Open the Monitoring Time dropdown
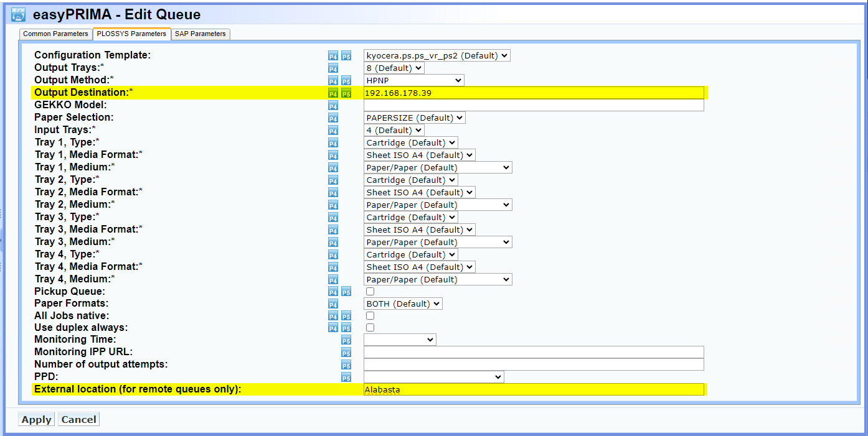This screenshot has width=868, height=436. tap(399, 340)
